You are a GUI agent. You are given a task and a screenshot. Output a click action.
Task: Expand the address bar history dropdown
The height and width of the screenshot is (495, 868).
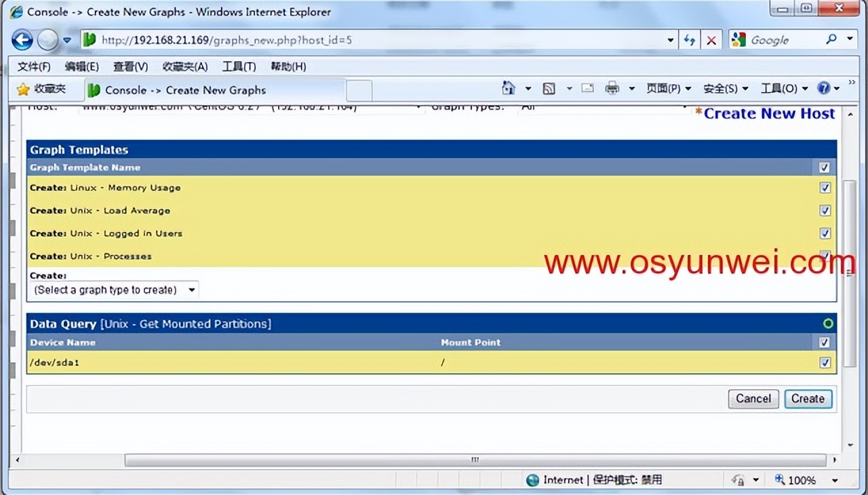pos(669,40)
